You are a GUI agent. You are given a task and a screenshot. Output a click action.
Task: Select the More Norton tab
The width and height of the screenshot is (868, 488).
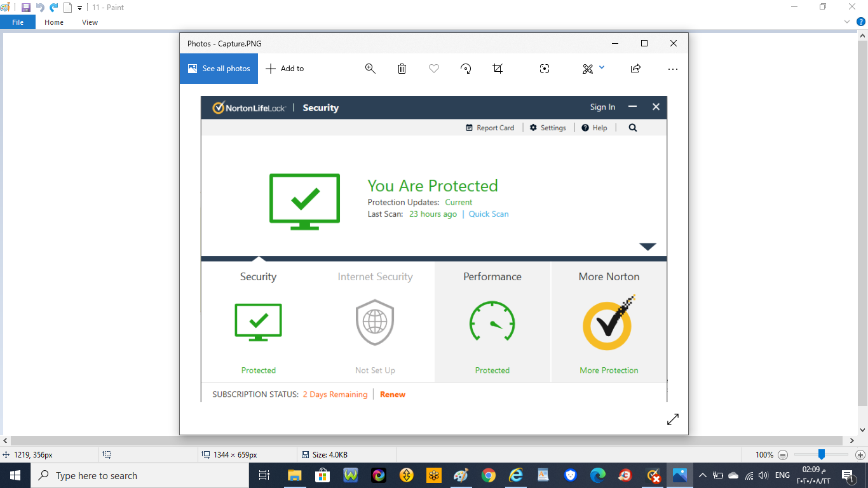pyautogui.click(x=609, y=322)
